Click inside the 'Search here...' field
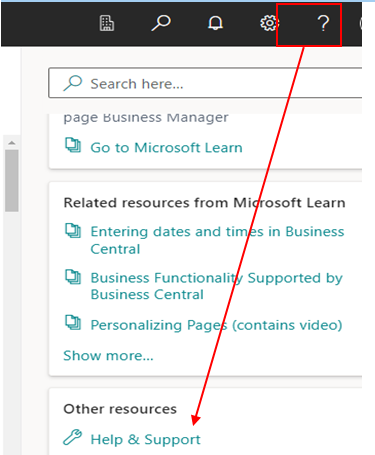Viewport: 375px width, 455px height. pyautogui.click(x=205, y=83)
